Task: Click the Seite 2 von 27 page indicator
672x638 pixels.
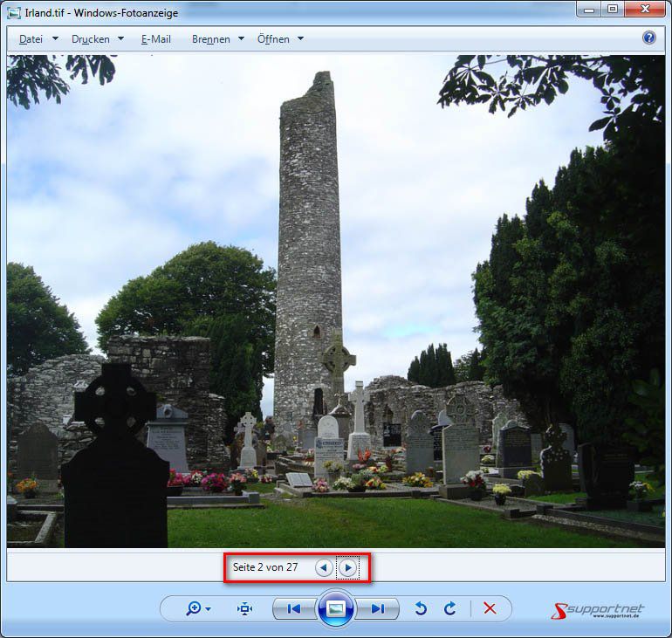Action: click(265, 567)
